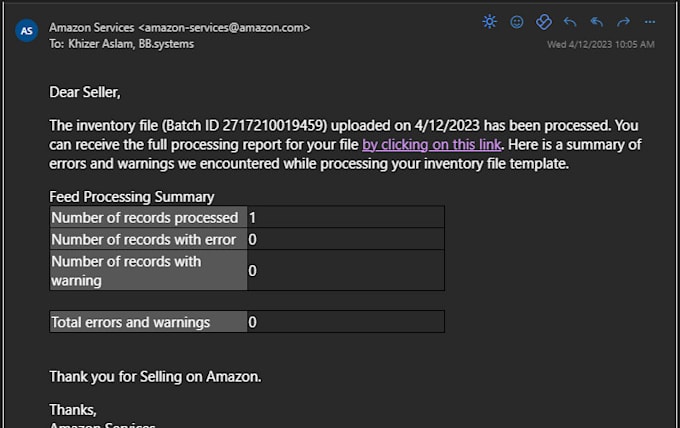Open the emoji reaction smiley icon

(517, 22)
